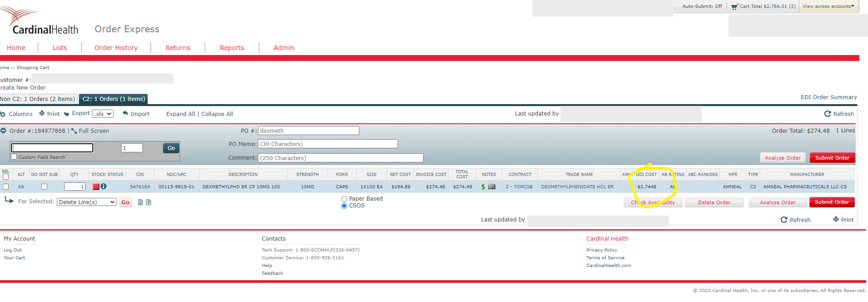
Task: Click the Comment input field
Action: pos(341,158)
